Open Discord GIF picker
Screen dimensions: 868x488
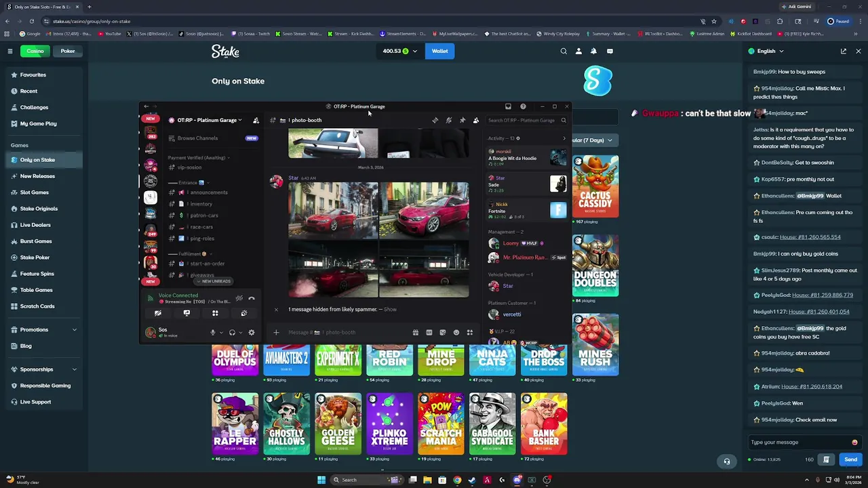[429, 332]
